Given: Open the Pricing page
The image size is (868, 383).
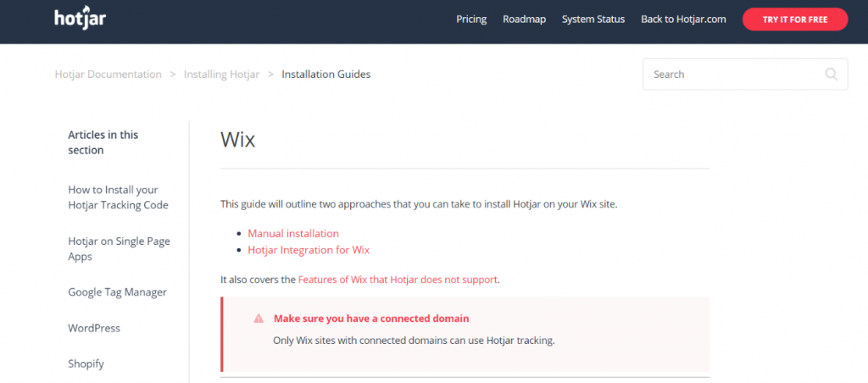Looking at the screenshot, I should point(471,19).
